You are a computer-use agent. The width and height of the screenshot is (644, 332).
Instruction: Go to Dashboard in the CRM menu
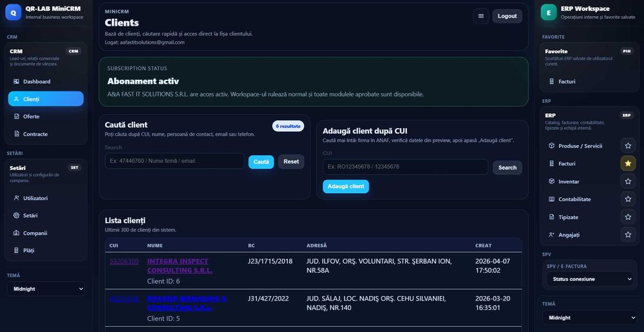[x=46, y=82]
